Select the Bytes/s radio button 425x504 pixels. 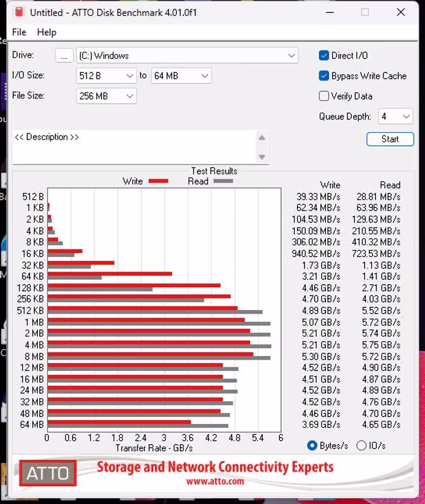click(x=312, y=445)
